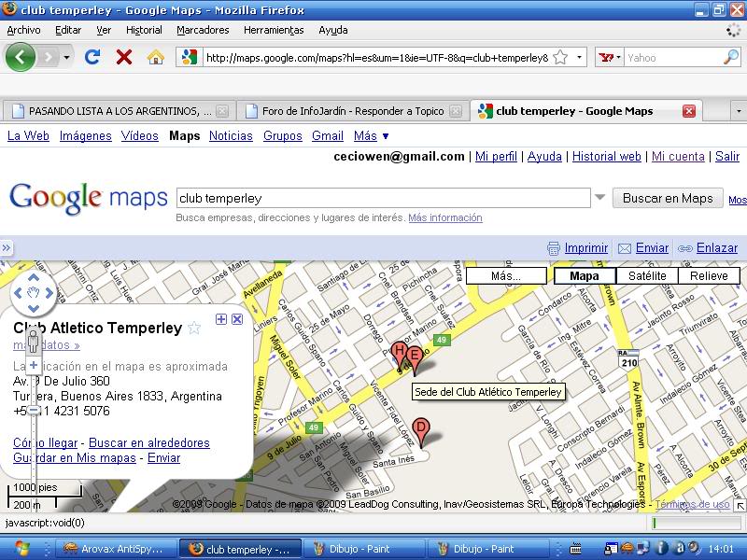Reload the page with the refresh icon

(x=92, y=57)
